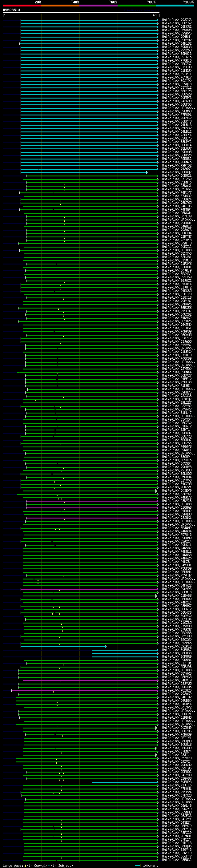Click hit label UniRef100_B0FUR9
The image size is (197, 868).
tap(177, 656)
